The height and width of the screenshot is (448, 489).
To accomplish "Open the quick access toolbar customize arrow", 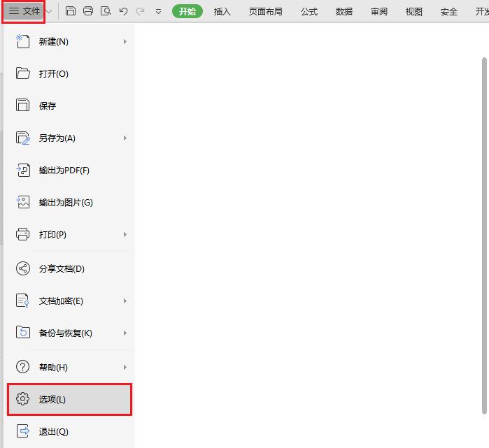I will 158,12.
